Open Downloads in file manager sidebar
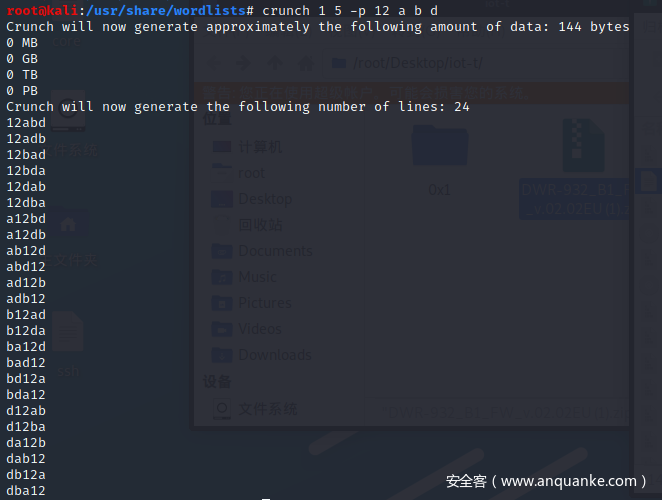Screen dimensions: 662x500 (262, 355)
